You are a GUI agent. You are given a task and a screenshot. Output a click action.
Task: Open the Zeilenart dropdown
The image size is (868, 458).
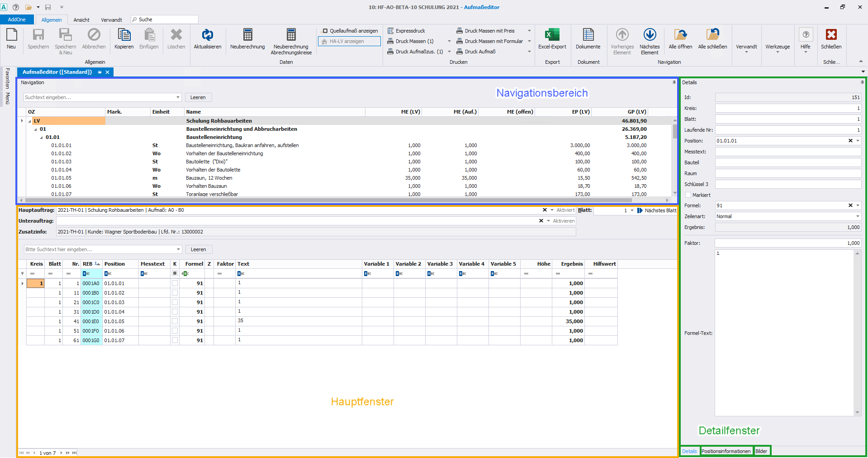(x=858, y=216)
